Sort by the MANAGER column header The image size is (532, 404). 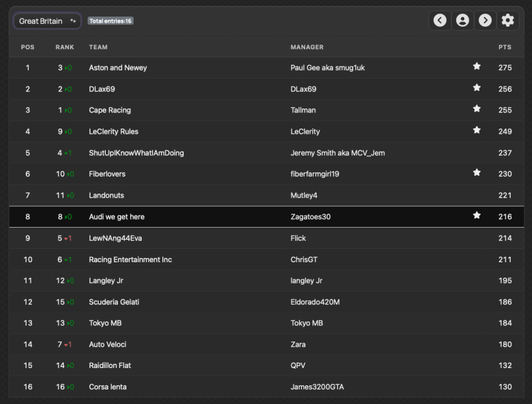[x=307, y=47]
